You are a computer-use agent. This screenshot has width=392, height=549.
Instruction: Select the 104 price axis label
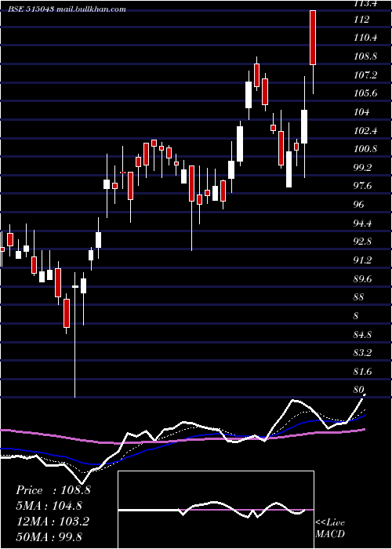361,112
